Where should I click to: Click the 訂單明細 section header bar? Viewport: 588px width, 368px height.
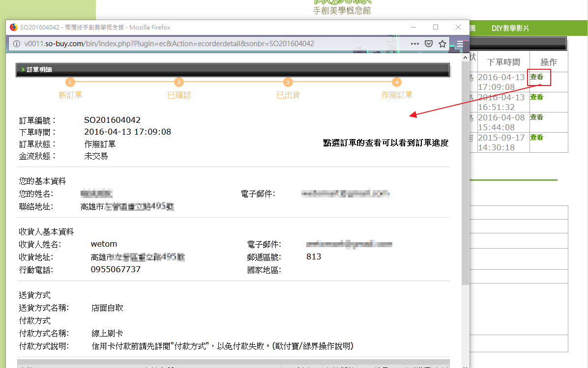[x=233, y=70]
